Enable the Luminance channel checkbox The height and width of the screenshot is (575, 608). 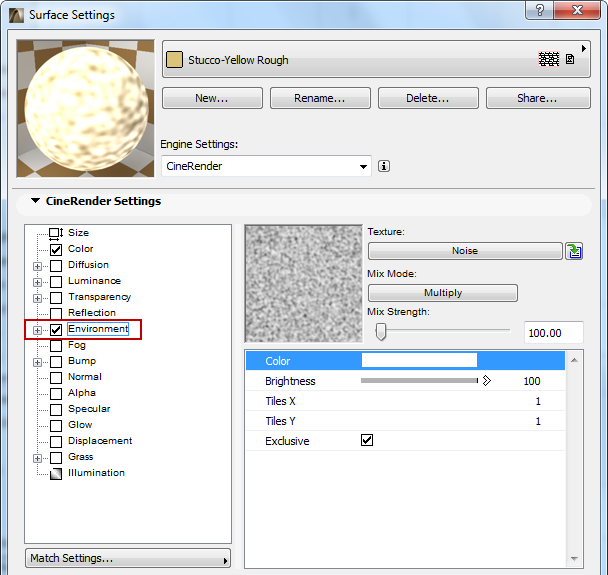click(x=56, y=282)
